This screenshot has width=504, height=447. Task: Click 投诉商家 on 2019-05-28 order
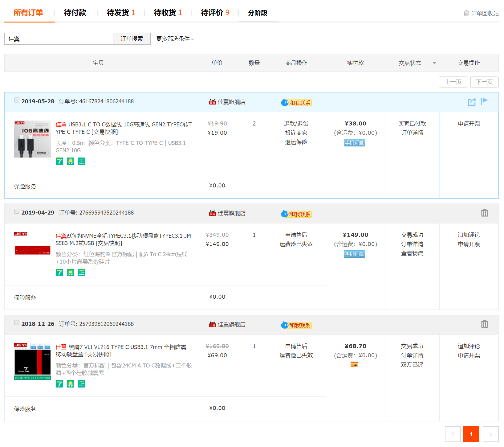[296, 133]
